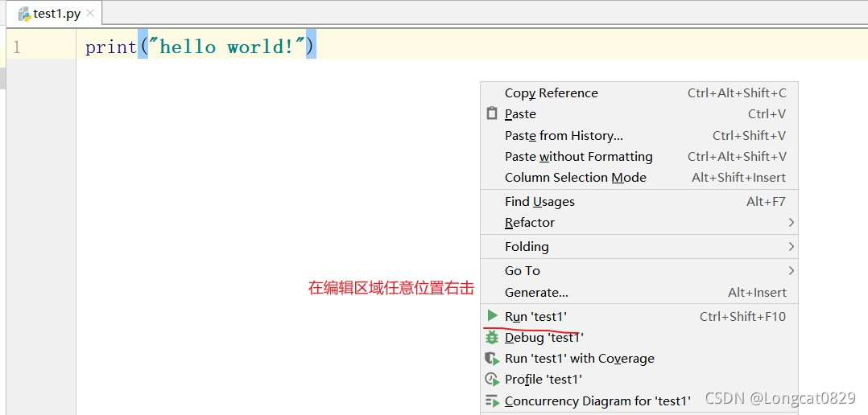This screenshot has width=868, height=415.
Task: Click the Paste clipboard icon
Action: pyautogui.click(x=491, y=114)
